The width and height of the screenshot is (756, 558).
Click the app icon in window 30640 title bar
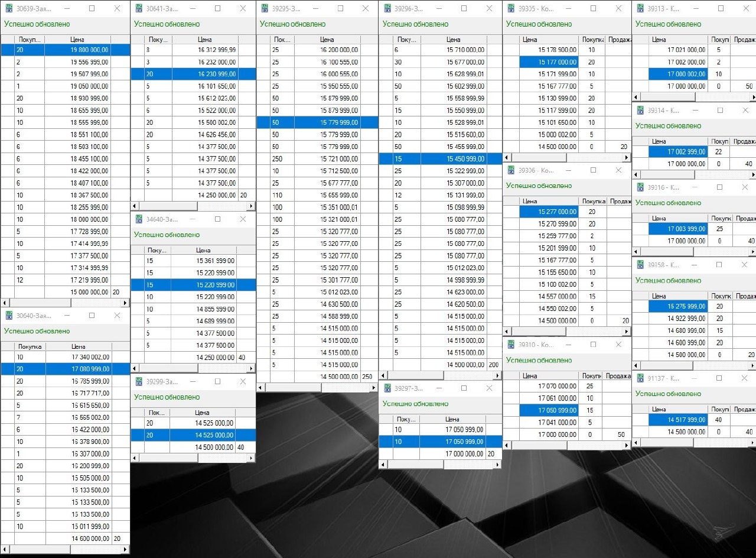coord(8,316)
